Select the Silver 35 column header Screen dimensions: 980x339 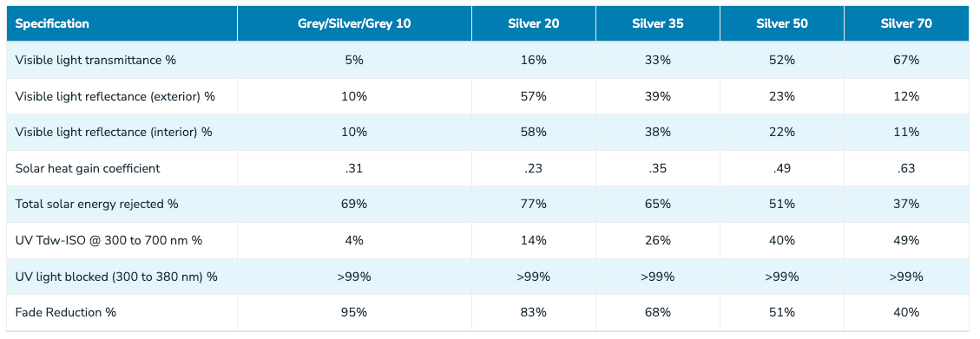(657, 24)
